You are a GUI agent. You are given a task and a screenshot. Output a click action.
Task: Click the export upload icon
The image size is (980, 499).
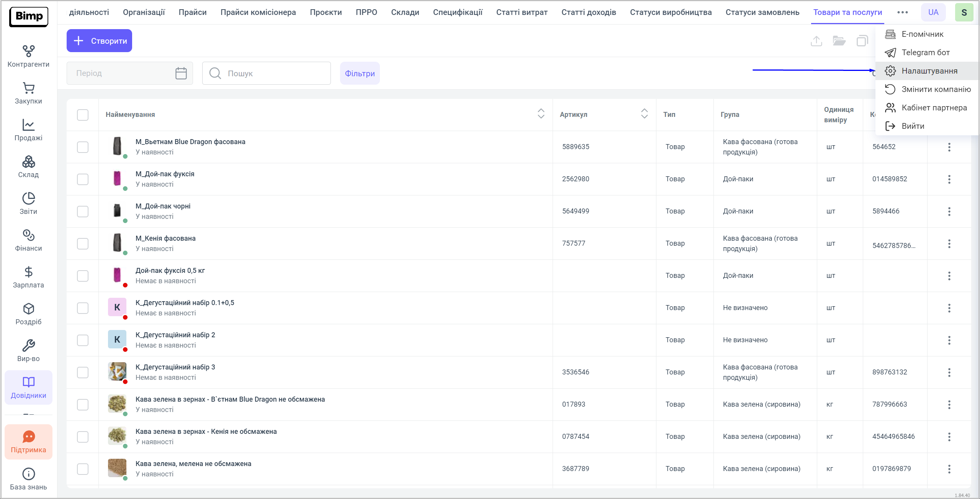816,41
